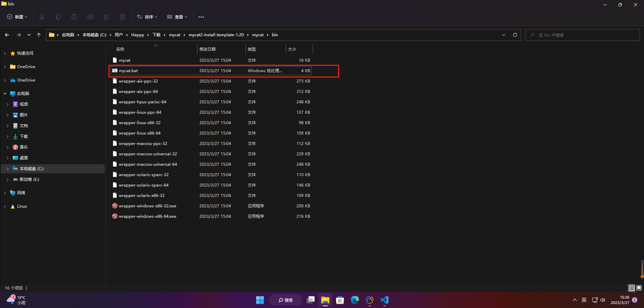Open the network icon in system tray
This screenshot has height=308, width=644.
pyautogui.click(x=595, y=300)
